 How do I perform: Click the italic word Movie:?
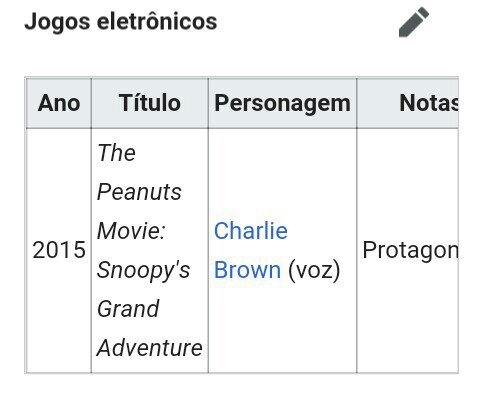click(x=131, y=231)
